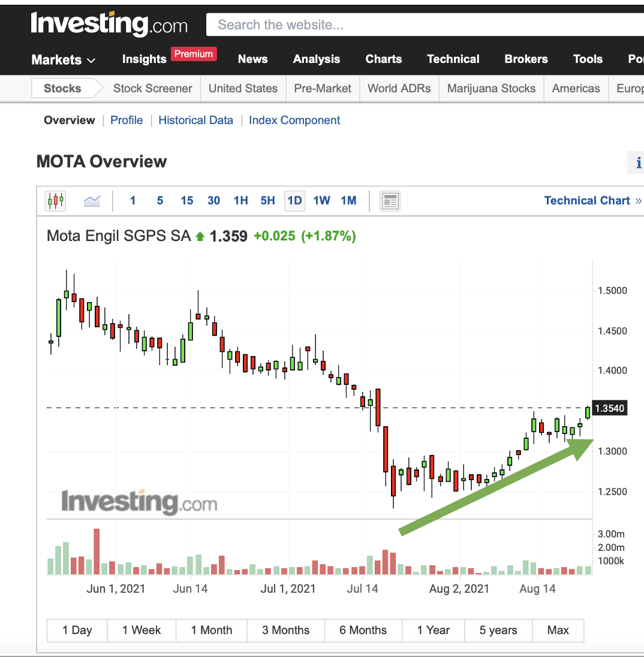Expand the Markets dropdown menu
The height and width of the screenshot is (657, 644).
coord(64,60)
